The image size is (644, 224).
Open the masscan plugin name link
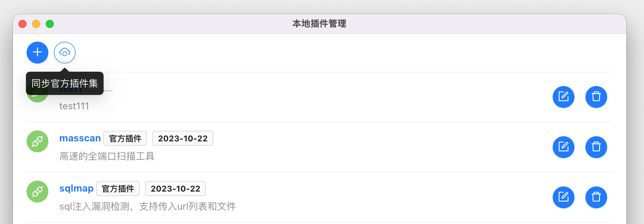pos(80,138)
